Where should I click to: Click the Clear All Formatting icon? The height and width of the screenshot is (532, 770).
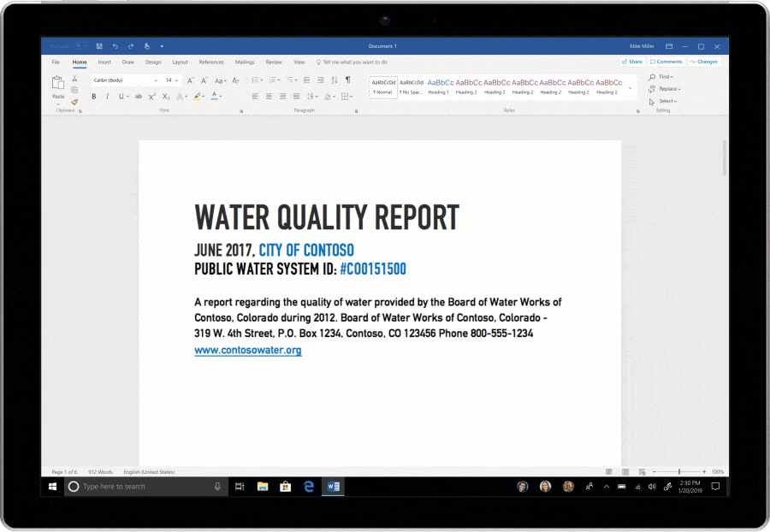click(232, 80)
